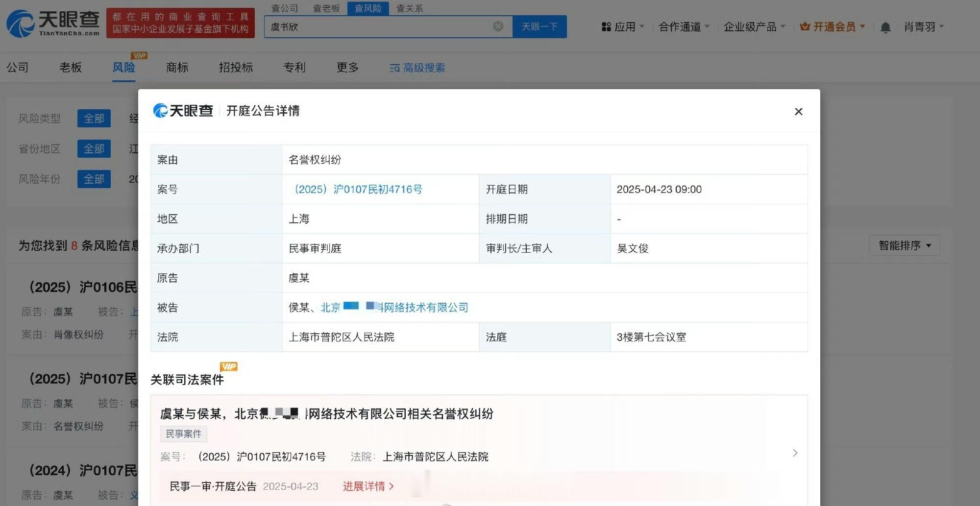This screenshot has height=506, width=980.
Task: Click the 民事审判庭 department cell
Action: pyautogui.click(x=315, y=249)
